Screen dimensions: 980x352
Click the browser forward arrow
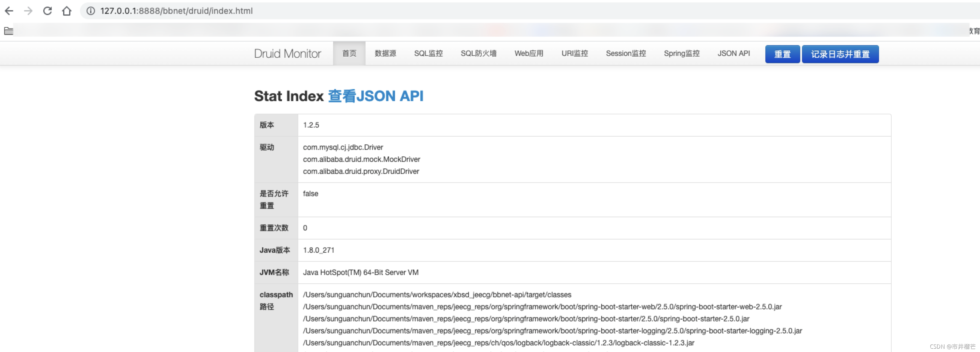click(28, 11)
